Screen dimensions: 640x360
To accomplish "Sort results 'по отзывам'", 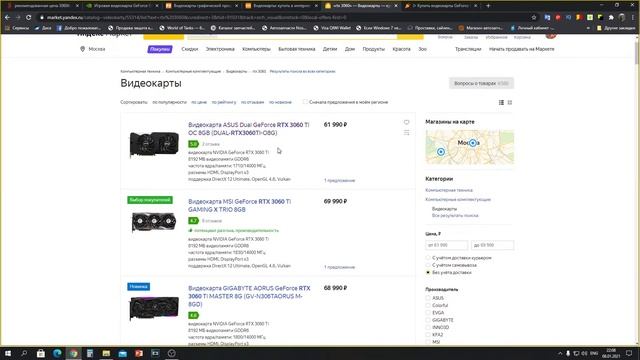I will click(252, 102).
